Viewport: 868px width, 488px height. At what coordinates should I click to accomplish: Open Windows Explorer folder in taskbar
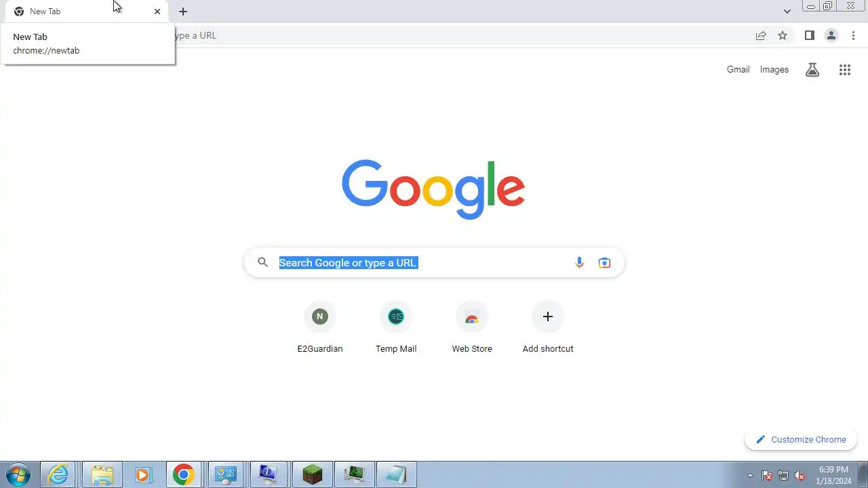click(x=102, y=474)
